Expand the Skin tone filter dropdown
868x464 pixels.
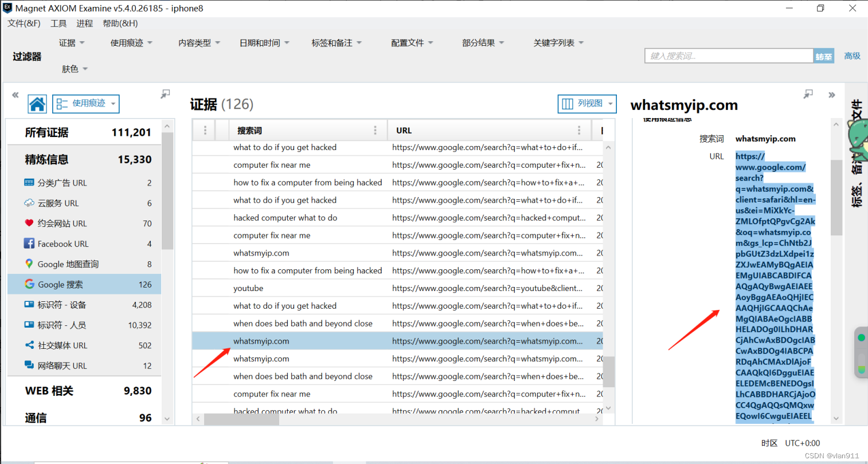(75, 69)
